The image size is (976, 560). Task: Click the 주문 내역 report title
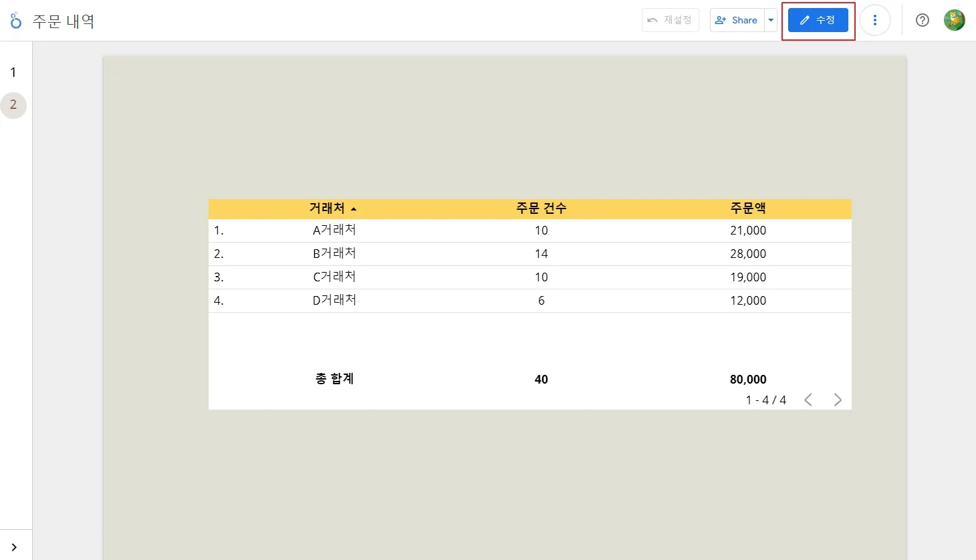tap(64, 21)
